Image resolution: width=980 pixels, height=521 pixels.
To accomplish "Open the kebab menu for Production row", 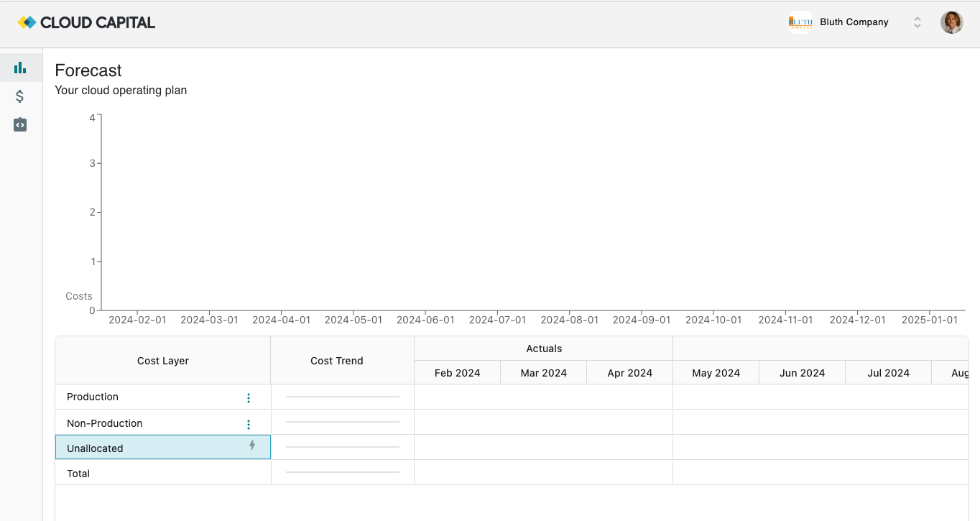I will click(x=248, y=397).
